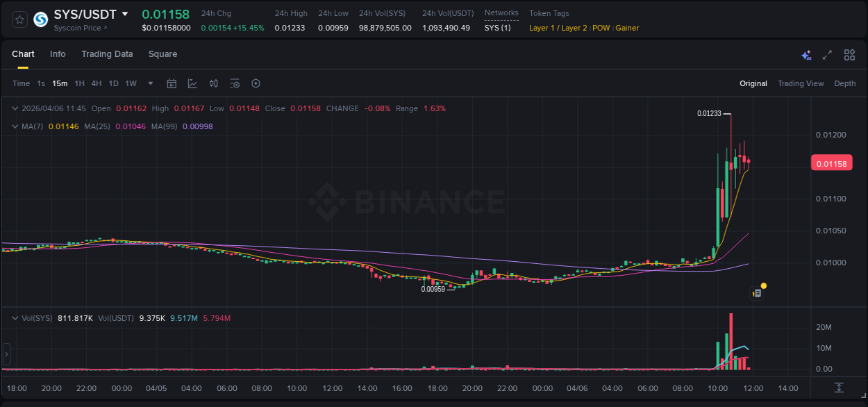Viewport: 868px width, 407px height.
Task: Click the note marker icon on chart
Action: pos(757,294)
